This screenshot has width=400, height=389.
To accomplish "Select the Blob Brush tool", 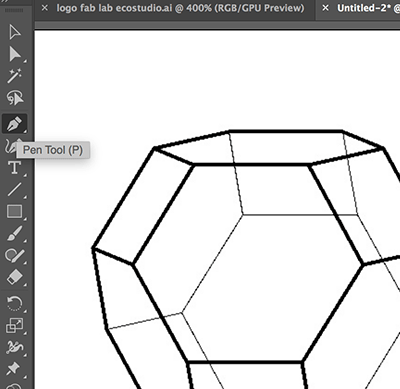I will tap(14, 256).
